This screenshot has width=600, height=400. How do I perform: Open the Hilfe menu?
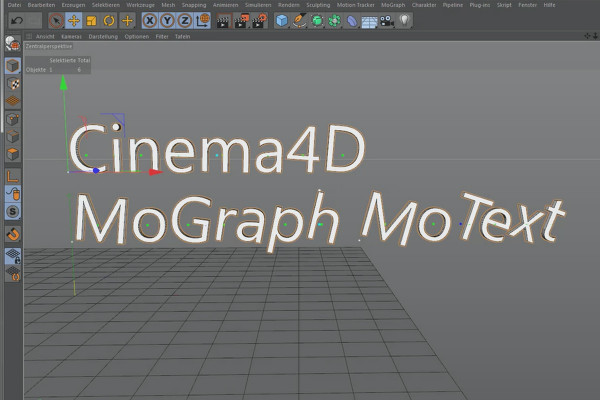[x=549, y=5]
